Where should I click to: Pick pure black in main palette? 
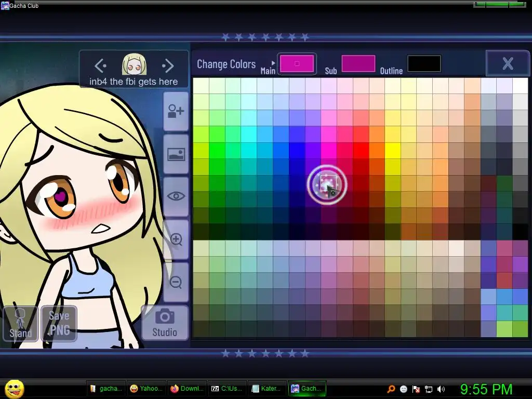520,232
